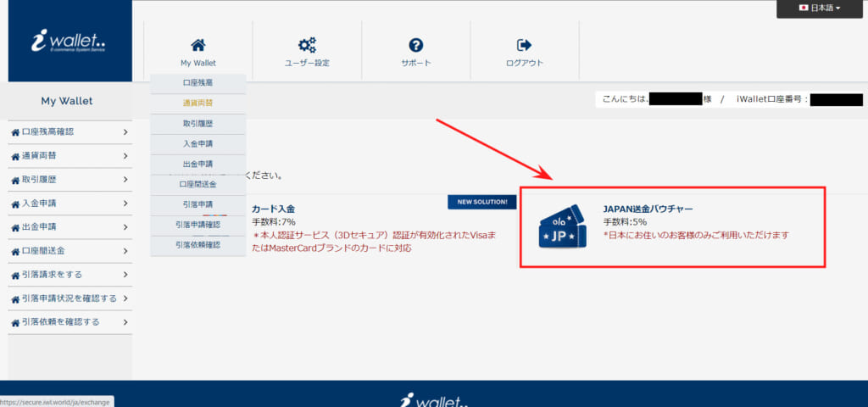The width and height of the screenshot is (868, 407).
Task: Select 口座残高 in My Wallet dropdown menu
Action: coord(198,82)
